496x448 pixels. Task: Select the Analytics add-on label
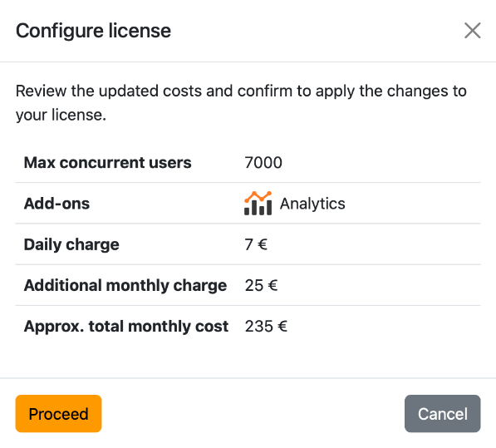click(x=312, y=204)
